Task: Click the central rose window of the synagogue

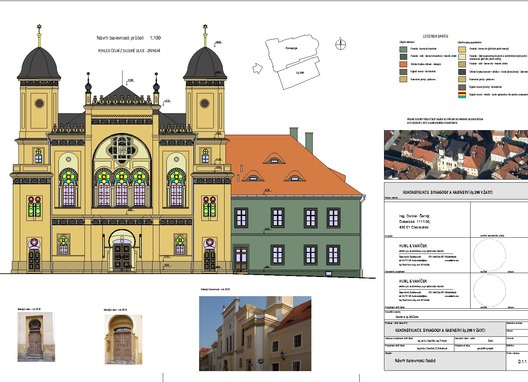Action: point(122,149)
